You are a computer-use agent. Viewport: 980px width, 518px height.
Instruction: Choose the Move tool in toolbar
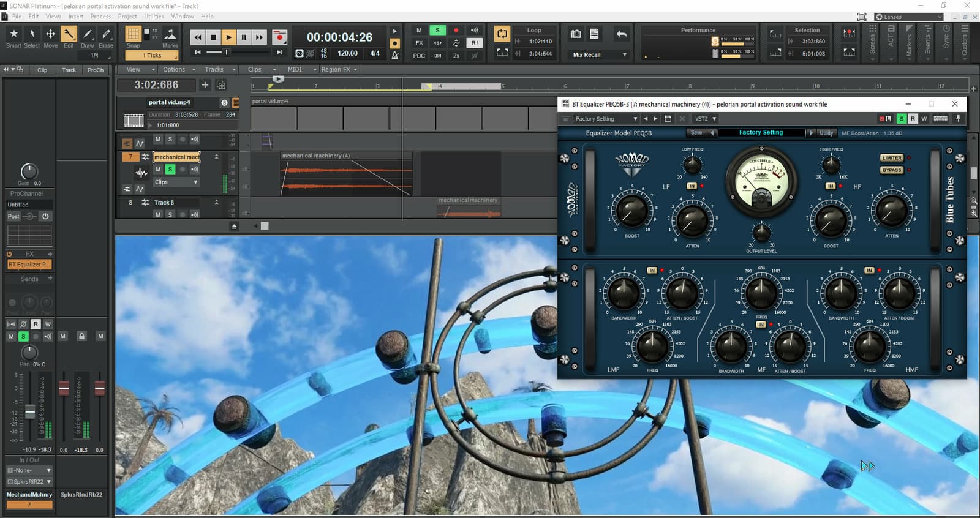point(50,37)
